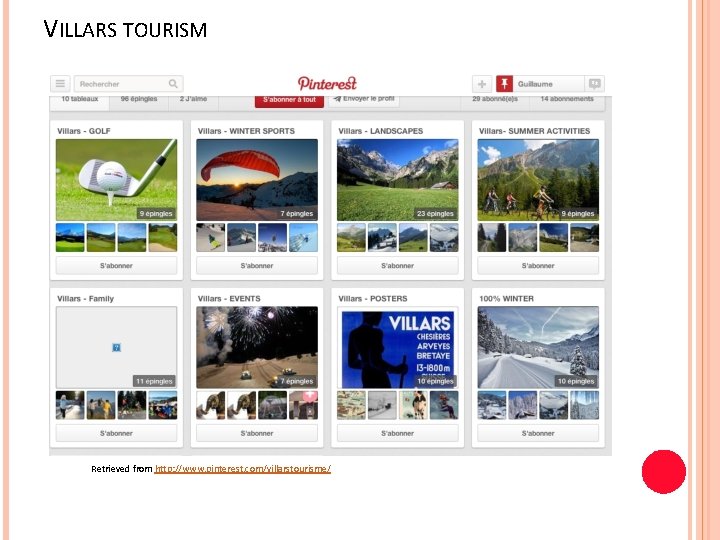Click S'abonner under Villars - POSTERS
Image resolution: width=720 pixels, height=540 pixels.
pyautogui.click(x=397, y=433)
